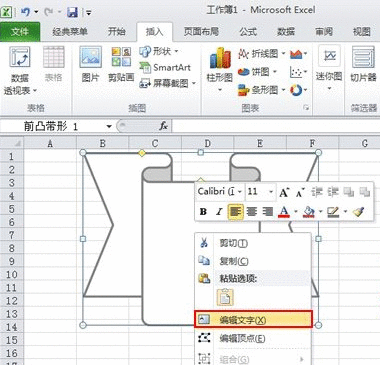Open the 图表 group dialog launcher

(x=306, y=108)
